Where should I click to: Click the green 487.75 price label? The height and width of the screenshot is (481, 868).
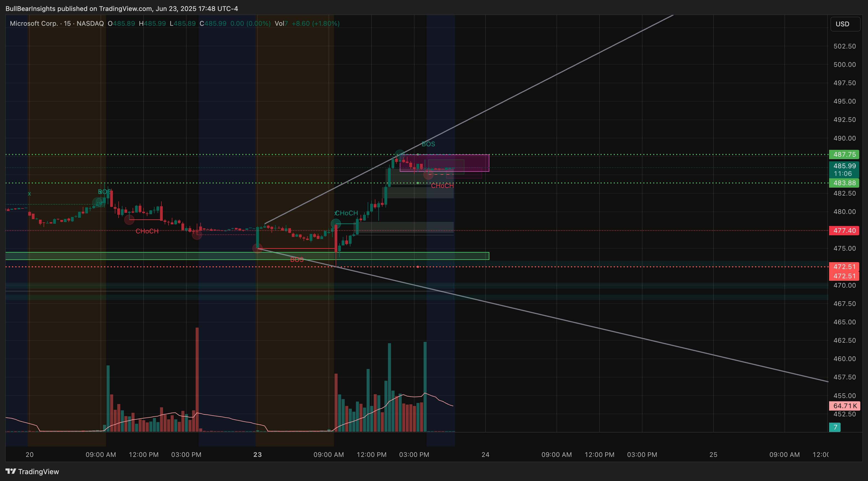click(844, 154)
